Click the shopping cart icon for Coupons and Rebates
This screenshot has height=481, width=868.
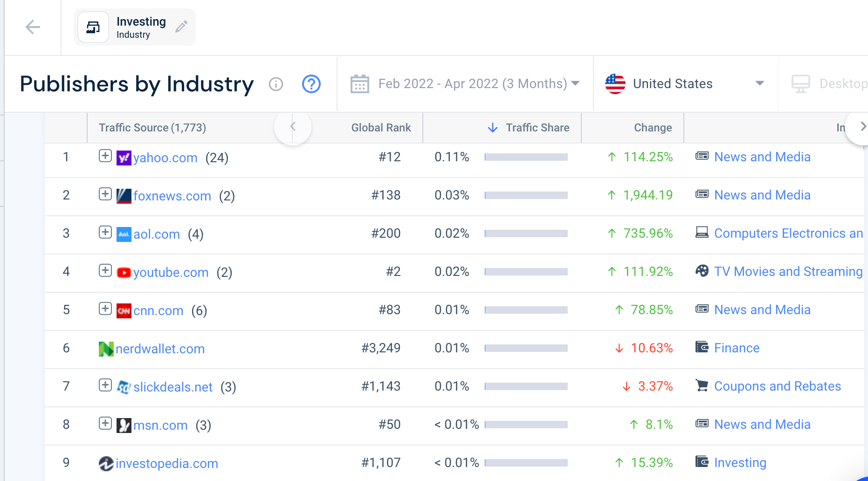pyautogui.click(x=702, y=386)
